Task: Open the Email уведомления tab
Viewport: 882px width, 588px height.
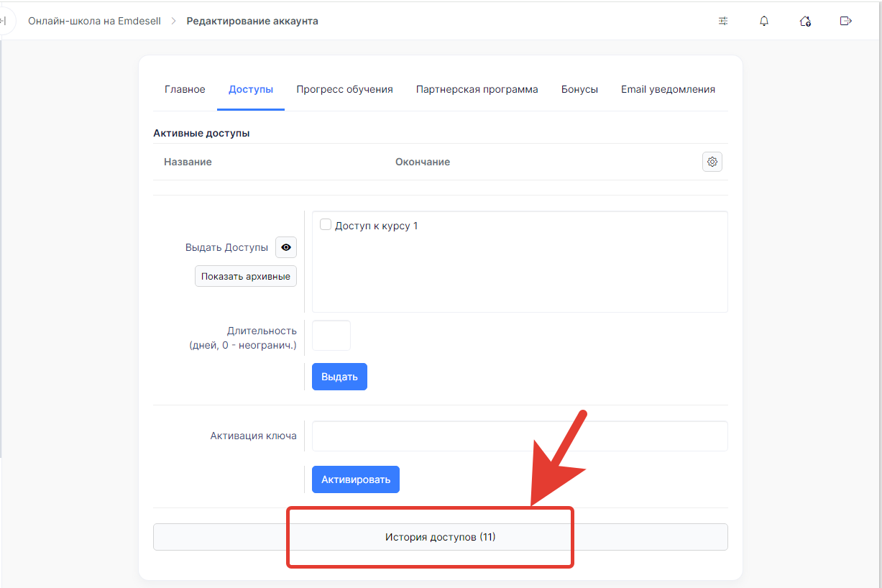Action: point(668,90)
